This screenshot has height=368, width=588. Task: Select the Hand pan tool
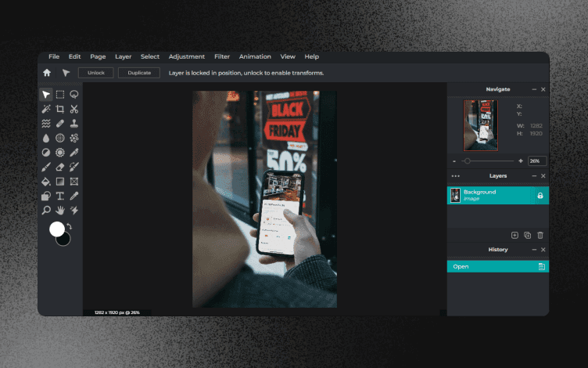tap(60, 211)
